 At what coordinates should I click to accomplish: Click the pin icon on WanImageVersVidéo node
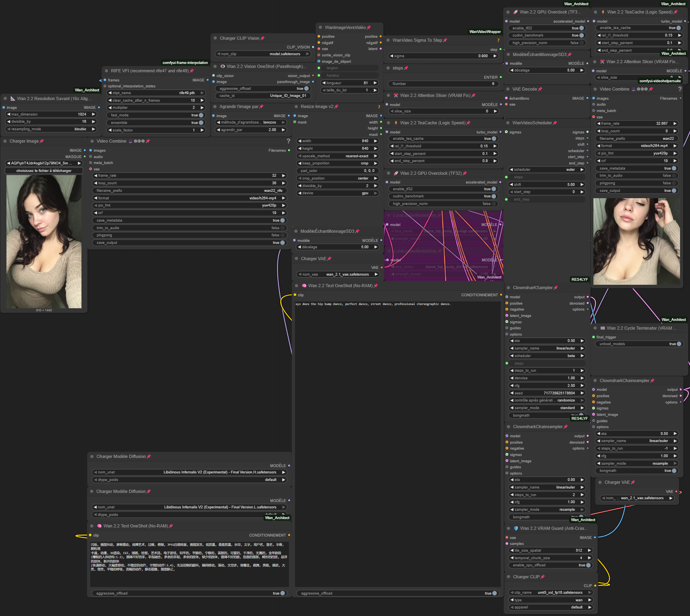point(368,27)
